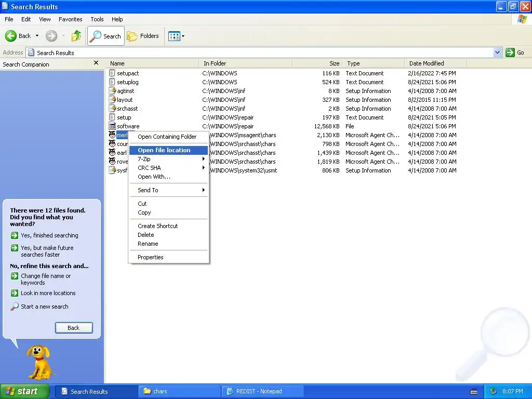
Task: Select the setup text document icon
Action: pyautogui.click(x=112, y=117)
